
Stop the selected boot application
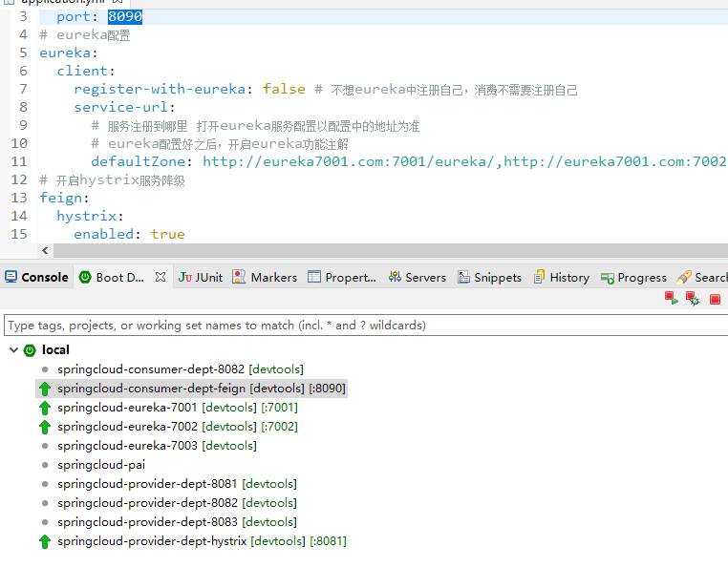point(715,300)
